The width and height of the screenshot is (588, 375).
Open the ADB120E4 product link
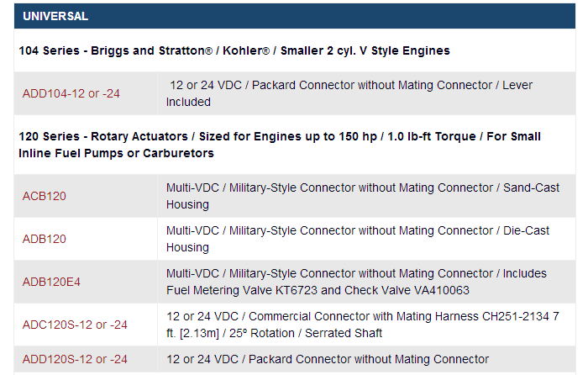tap(51, 282)
